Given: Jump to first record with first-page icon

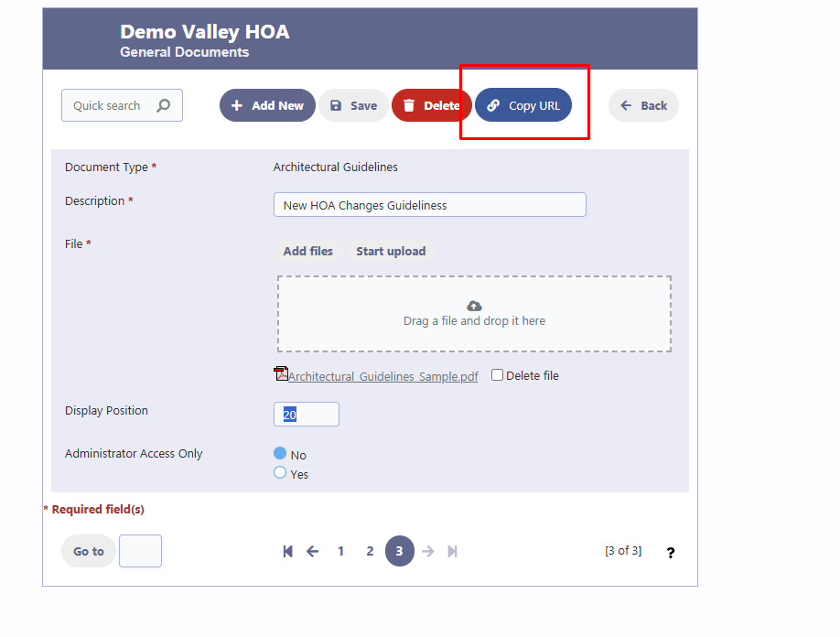Looking at the screenshot, I should pyautogui.click(x=287, y=551).
